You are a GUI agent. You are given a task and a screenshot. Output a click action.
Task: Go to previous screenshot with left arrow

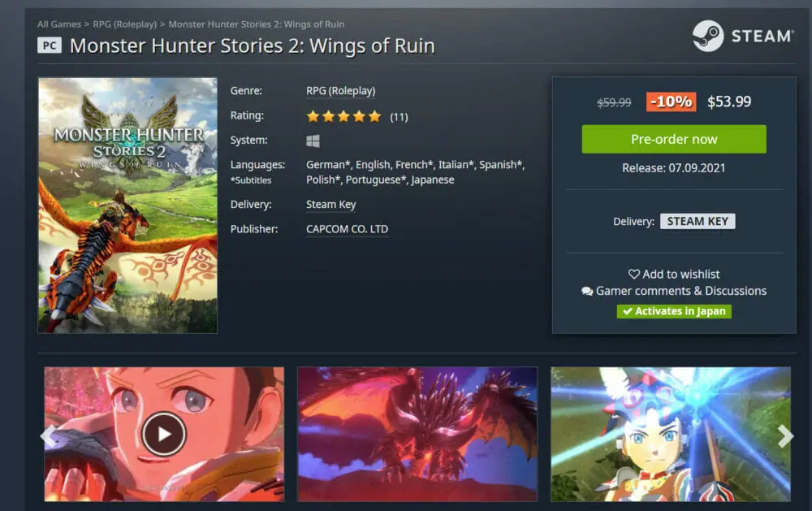point(48,435)
